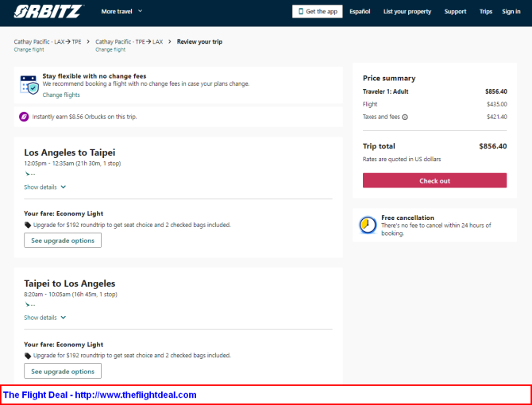The height and width of the screenshot is (405, 532).
Task: Switch language to Español
Action: [x=360, y=11]
